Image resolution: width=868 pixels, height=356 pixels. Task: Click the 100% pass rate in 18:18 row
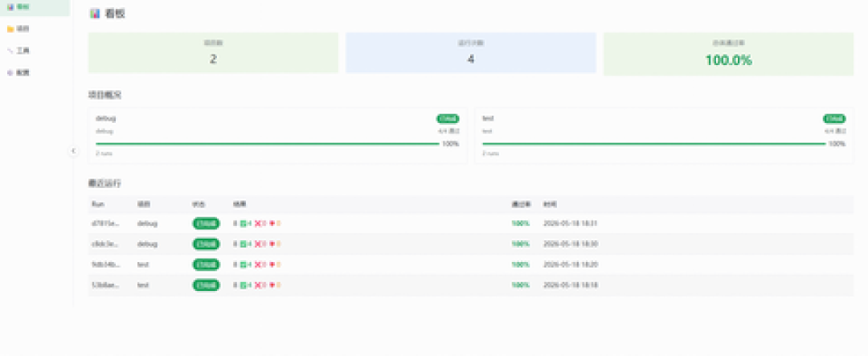[x=520, y=285]
